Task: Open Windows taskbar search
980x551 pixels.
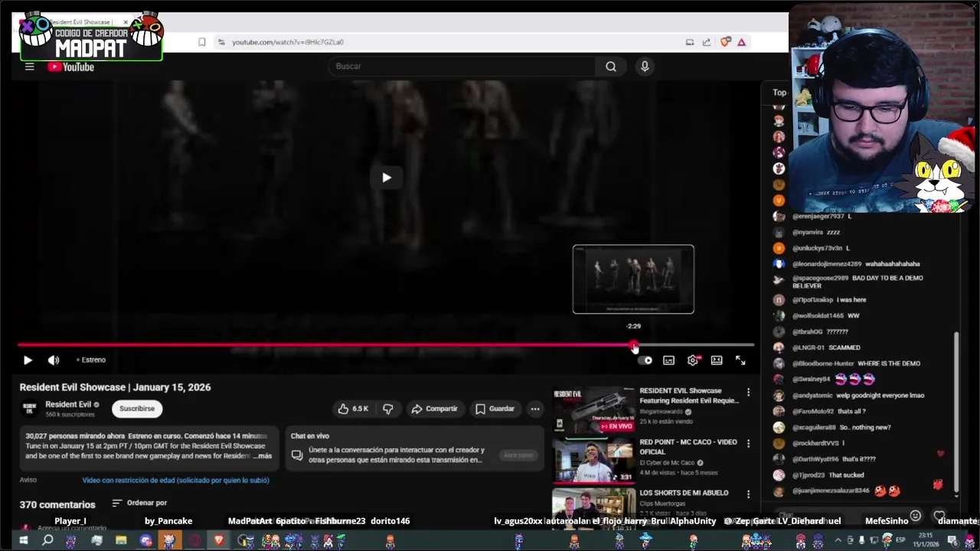Action: click(x=47, y=541)
